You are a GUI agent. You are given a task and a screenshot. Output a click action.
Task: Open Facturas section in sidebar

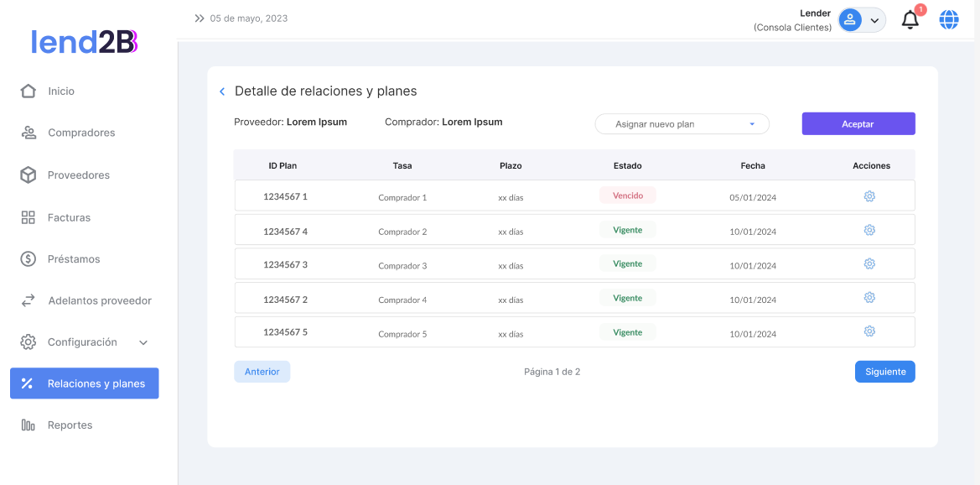[x=69, y=217]
